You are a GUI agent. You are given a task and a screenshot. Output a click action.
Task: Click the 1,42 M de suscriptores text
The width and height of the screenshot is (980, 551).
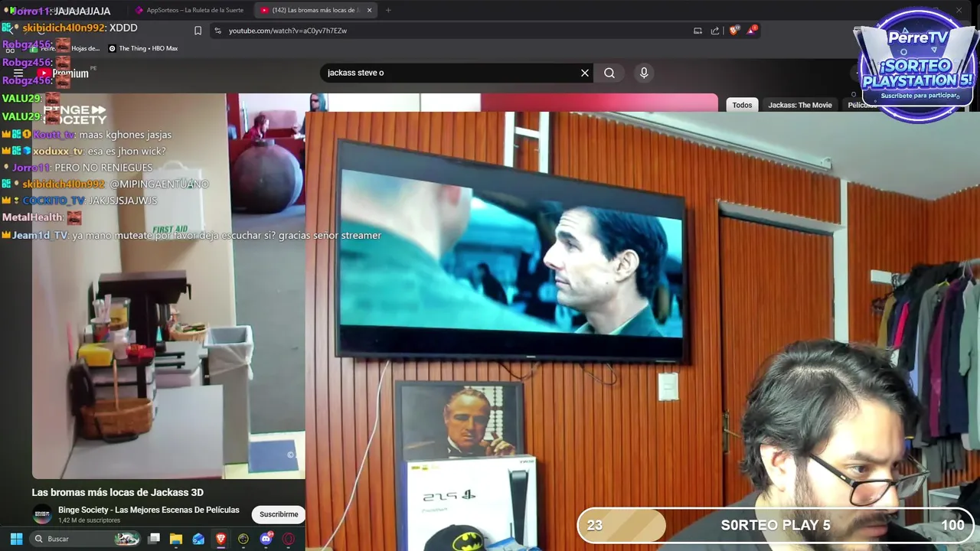89,520
